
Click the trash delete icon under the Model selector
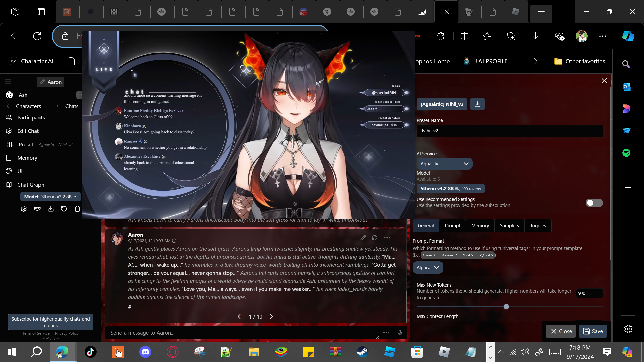[77, 209]
